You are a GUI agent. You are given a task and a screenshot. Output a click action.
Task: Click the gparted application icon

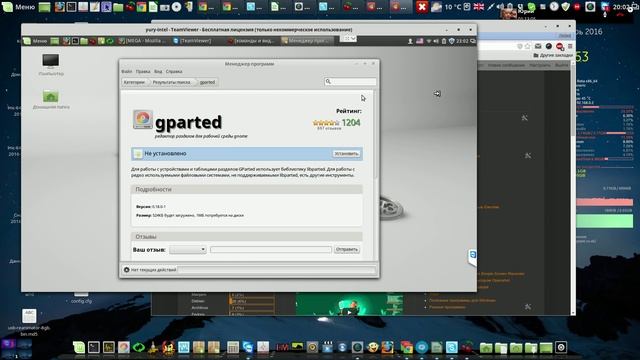(143, 120)
